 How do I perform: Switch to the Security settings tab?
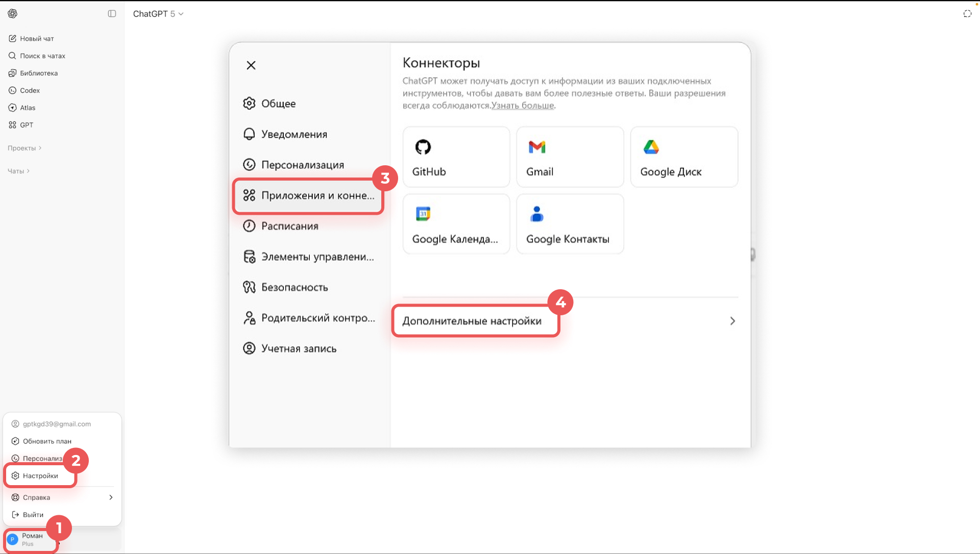(x=294, y=287)
